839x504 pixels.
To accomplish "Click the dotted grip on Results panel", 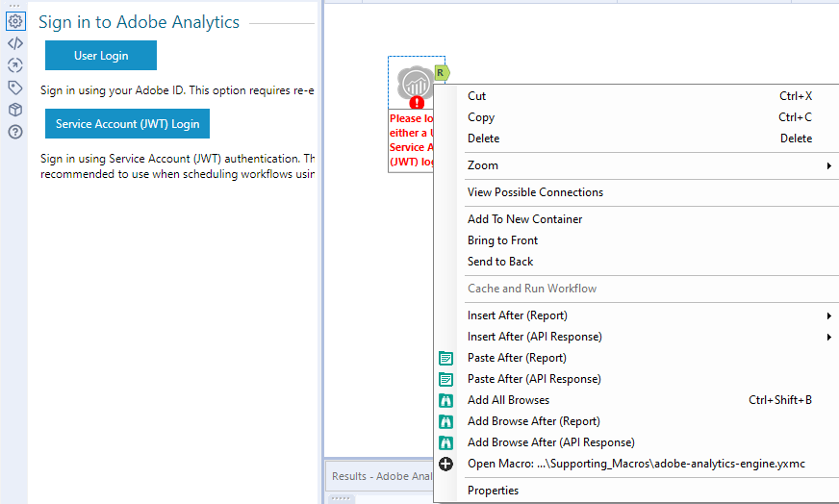I will coord(341,498).
